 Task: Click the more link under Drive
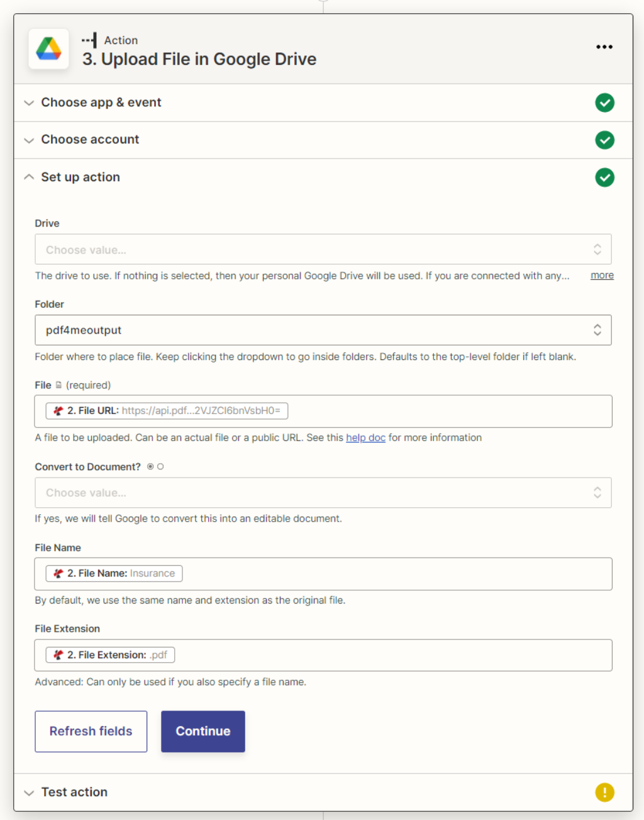pyautogui.click(x=602, y=276)
